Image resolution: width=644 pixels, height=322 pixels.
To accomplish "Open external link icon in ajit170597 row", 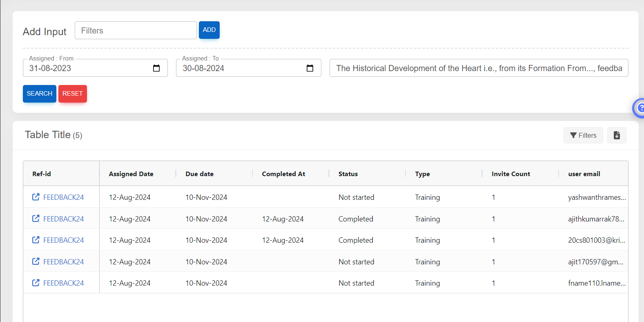I will point(36,262).
